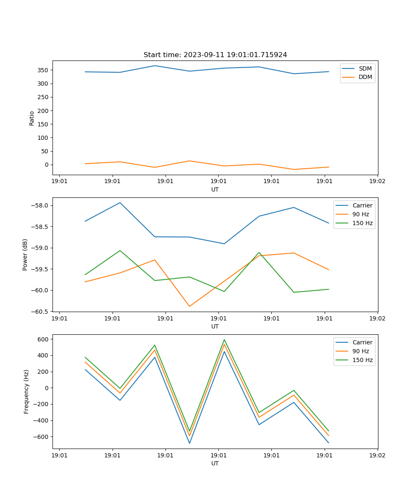This screenshot has width=420, height=504.
Task: Click the lowest point of the 90 Hz power line
Action: (x=189, y=306)
